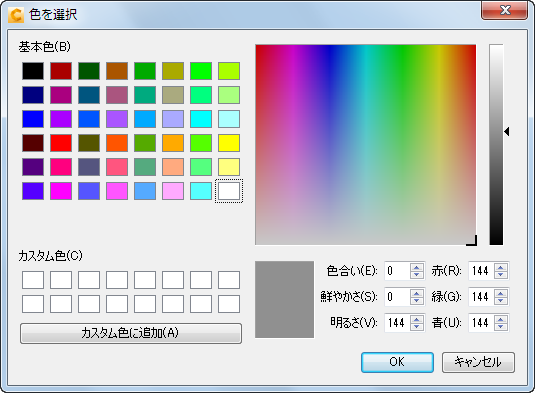Pick the olive khaki swatch in second row

[173, 94]
